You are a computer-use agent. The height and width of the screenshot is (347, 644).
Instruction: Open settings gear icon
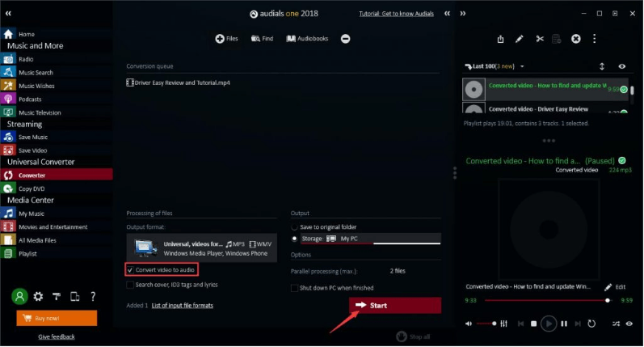pyautogui.click(x=38, y=296)
